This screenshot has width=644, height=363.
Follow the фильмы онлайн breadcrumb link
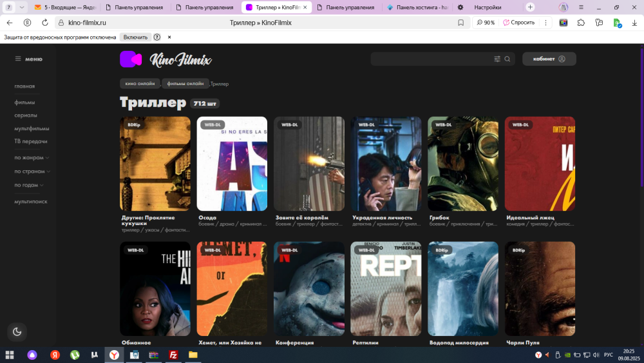click(185, 83)
